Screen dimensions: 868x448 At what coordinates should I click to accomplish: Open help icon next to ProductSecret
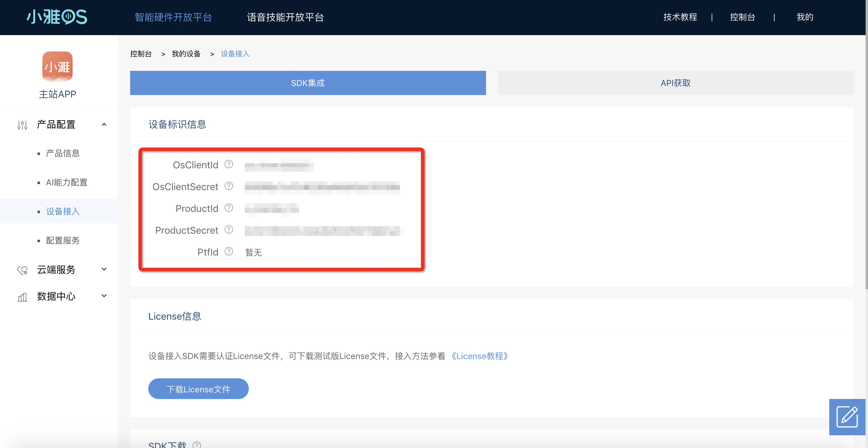[x=229, y=229]
